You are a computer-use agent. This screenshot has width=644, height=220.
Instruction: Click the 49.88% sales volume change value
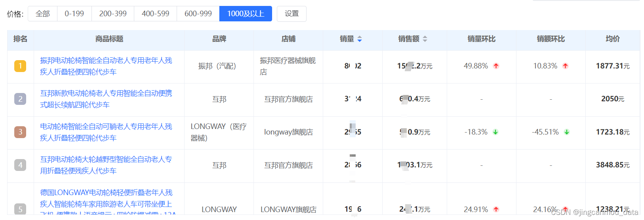point(476,66)
